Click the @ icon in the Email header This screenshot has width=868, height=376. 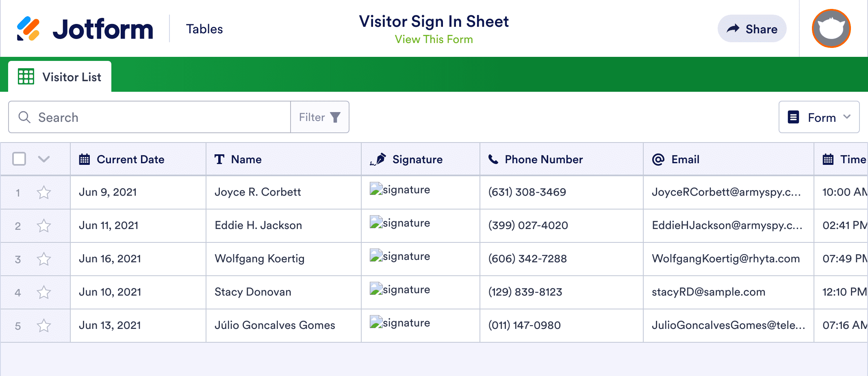(x=658, y=159)
